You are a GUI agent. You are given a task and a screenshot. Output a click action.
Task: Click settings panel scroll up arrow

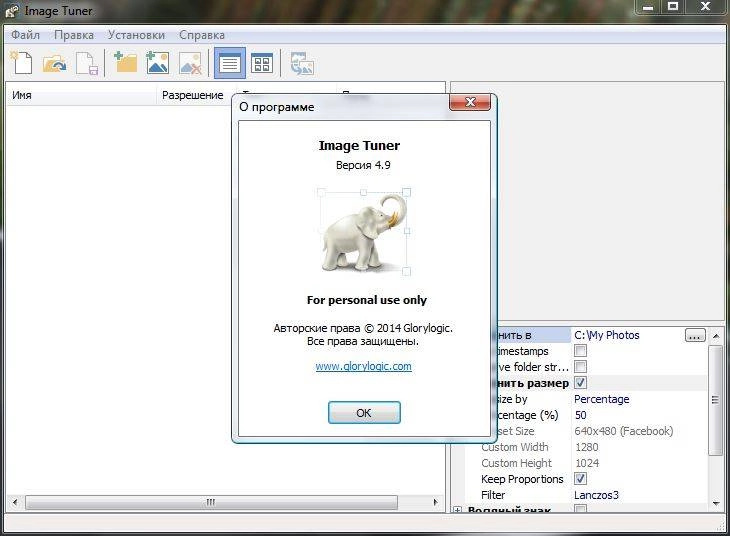[716, 336]
